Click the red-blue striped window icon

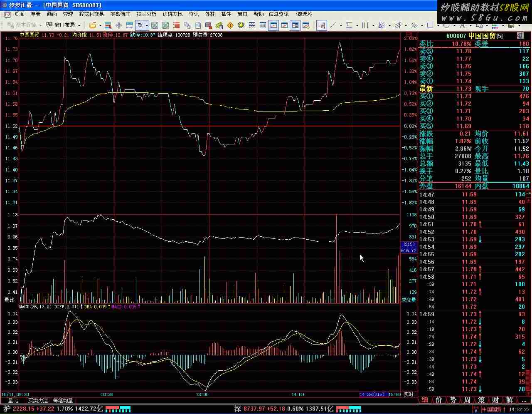[x=108, y=25]
